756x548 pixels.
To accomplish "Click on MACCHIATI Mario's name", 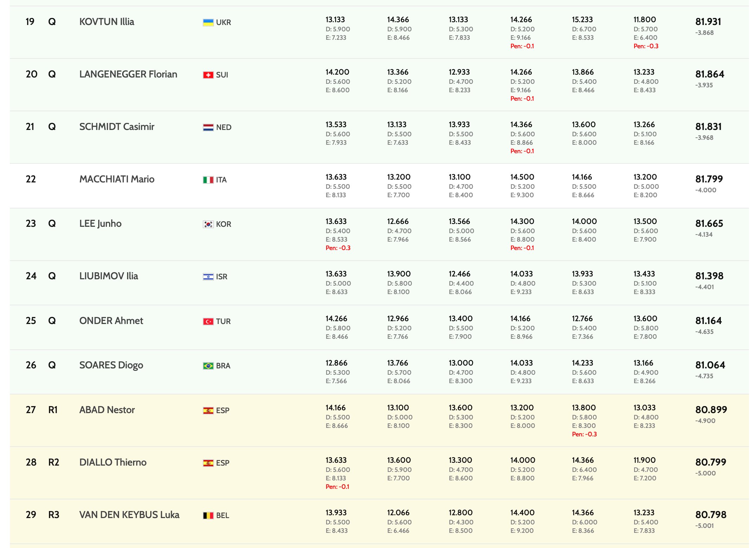I will (x=117, y=179).
